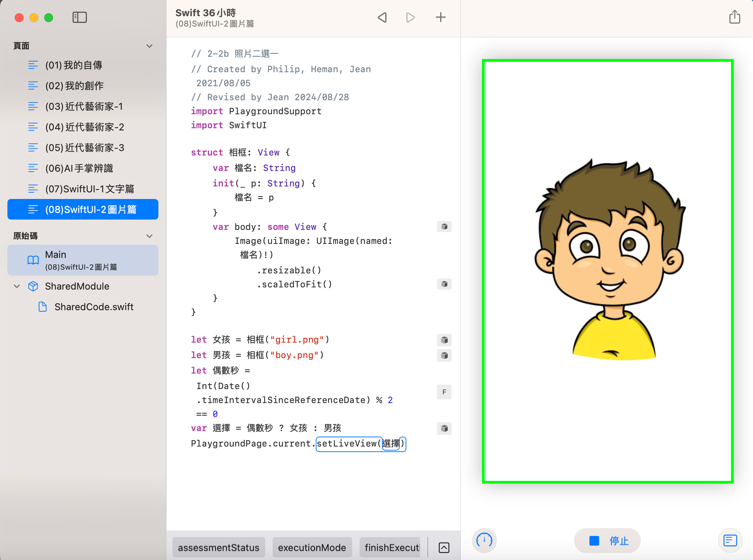Collapse the 原始碼 section chevron
This screenshot has width=753, height=560.
click(149, 236)
